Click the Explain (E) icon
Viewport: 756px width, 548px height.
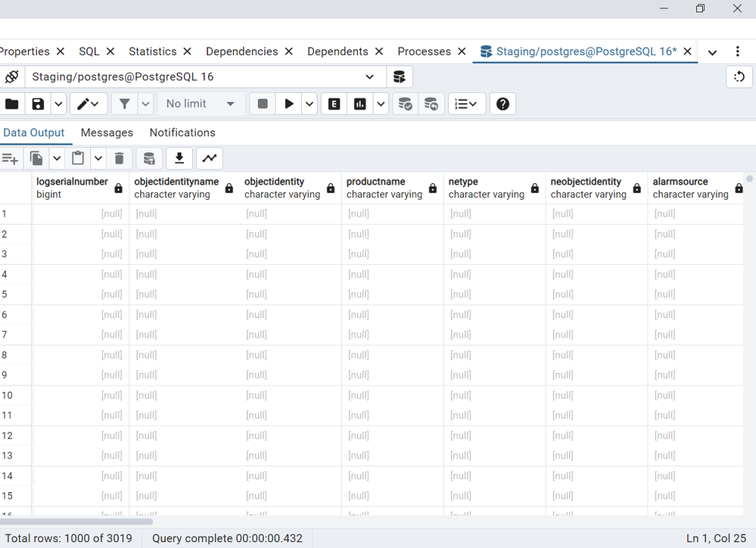click(334, 104)
